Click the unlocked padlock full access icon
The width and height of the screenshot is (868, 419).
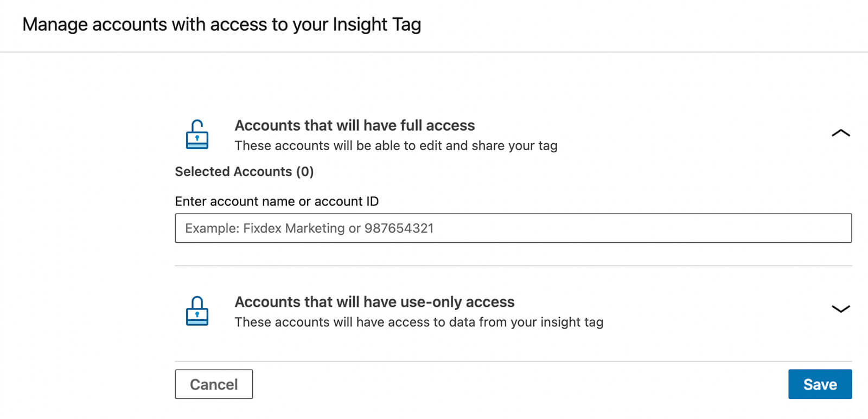[x=197, y=134]
